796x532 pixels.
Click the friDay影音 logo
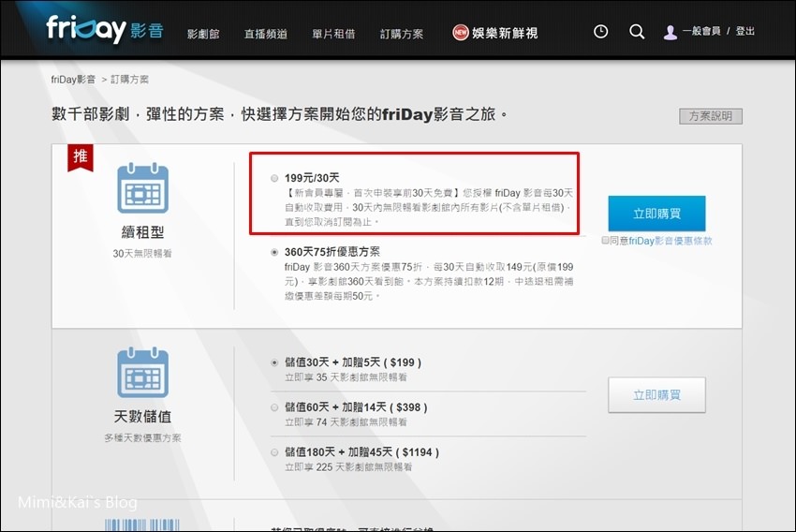tap(104, 30)
